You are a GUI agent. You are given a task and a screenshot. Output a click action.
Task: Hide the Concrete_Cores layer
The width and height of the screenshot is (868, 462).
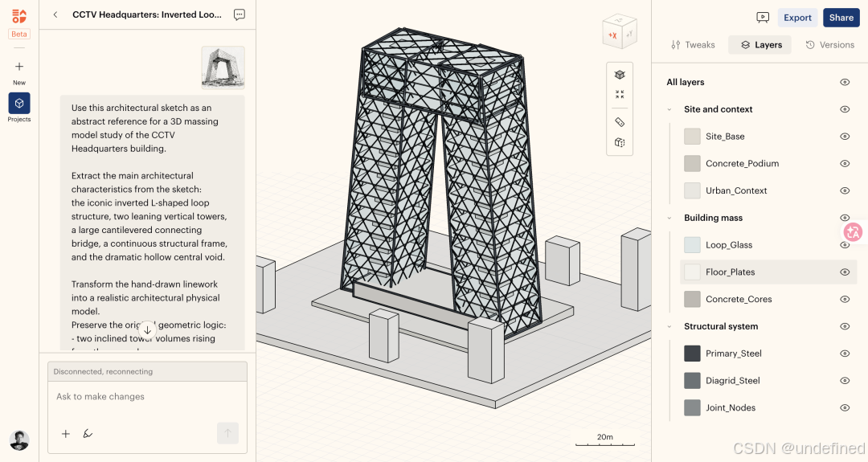(845, 300)
